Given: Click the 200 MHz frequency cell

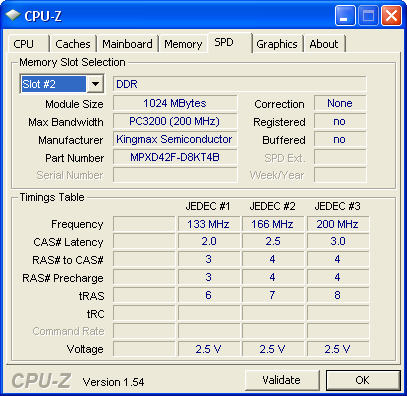Looking at the screenshot, I should pyautogui.click(x=338, y=224).
